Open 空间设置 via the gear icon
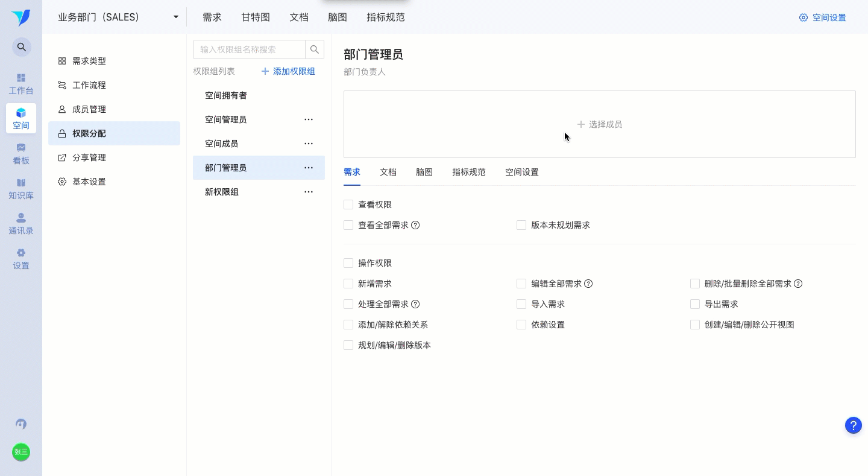868x476 pixels. tap(822, 17)
